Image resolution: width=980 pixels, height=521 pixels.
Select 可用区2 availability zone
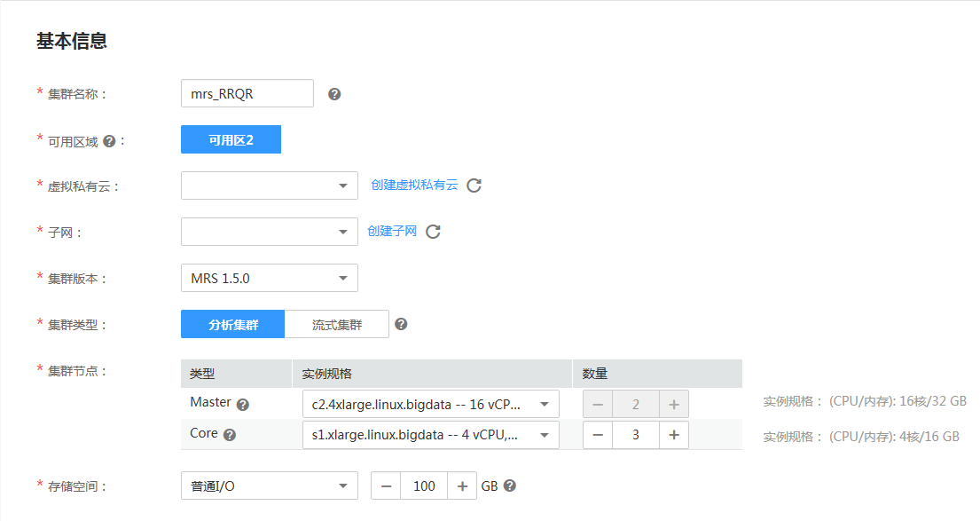coord(231,139)
